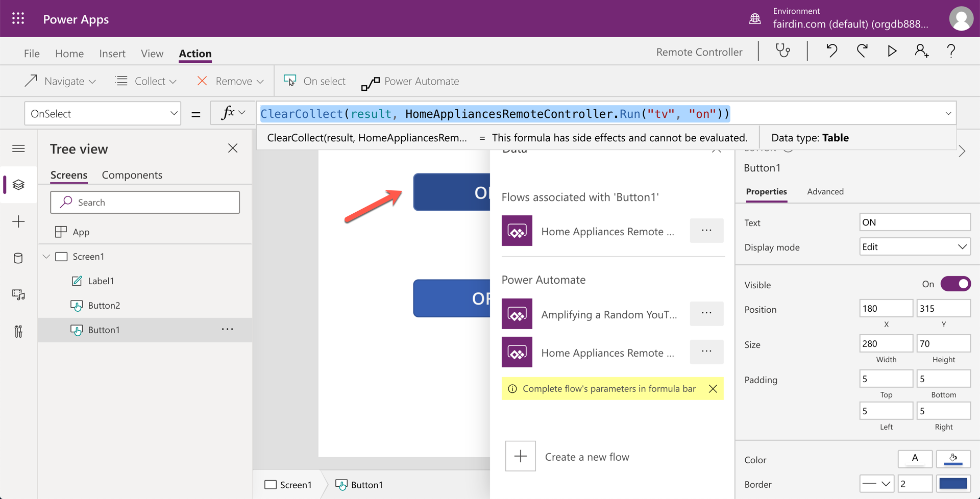Click the Power Automate toolbar button
The width and height of the screenshot is (980, 499).
[410, 82]
